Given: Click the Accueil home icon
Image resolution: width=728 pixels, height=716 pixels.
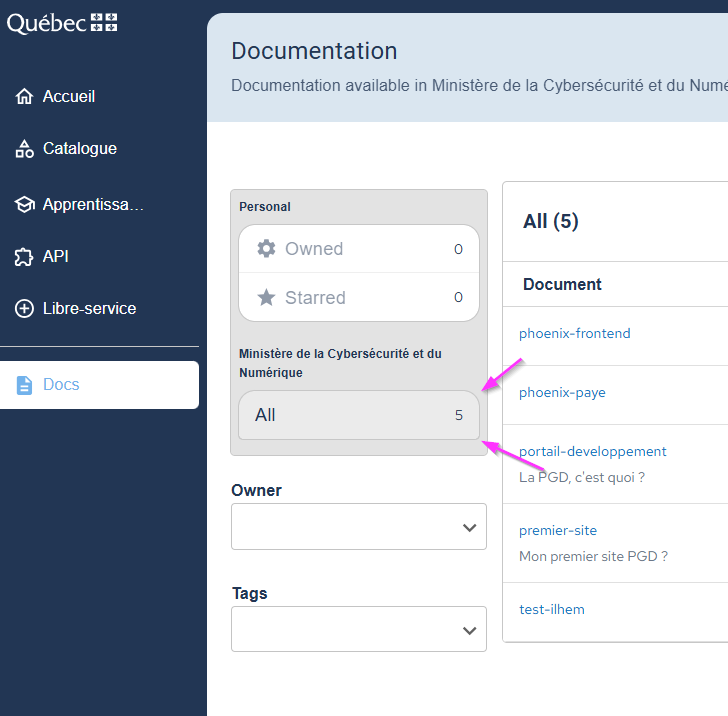Looking at the screenshot, I should pyautogui.click(x=25, y=97).
